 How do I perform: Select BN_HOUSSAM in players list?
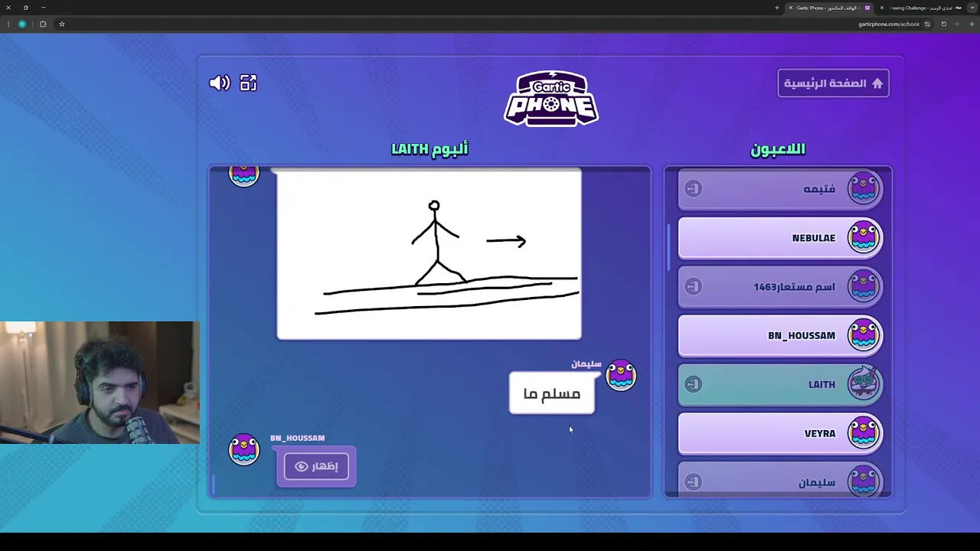tap(780, 336)
